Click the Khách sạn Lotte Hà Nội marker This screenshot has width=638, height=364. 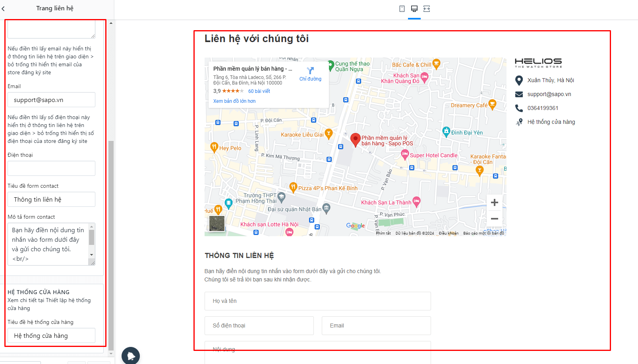tap(290, 232)
